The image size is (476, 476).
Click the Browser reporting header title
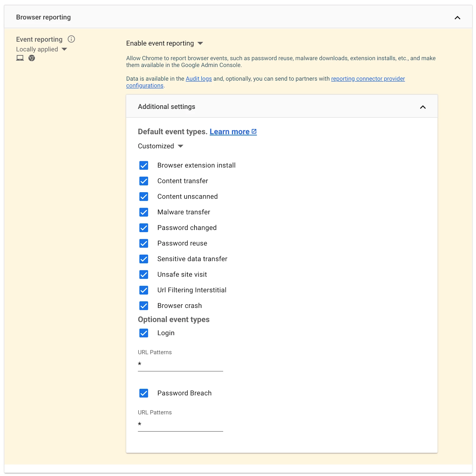click(x=43, y=17)
